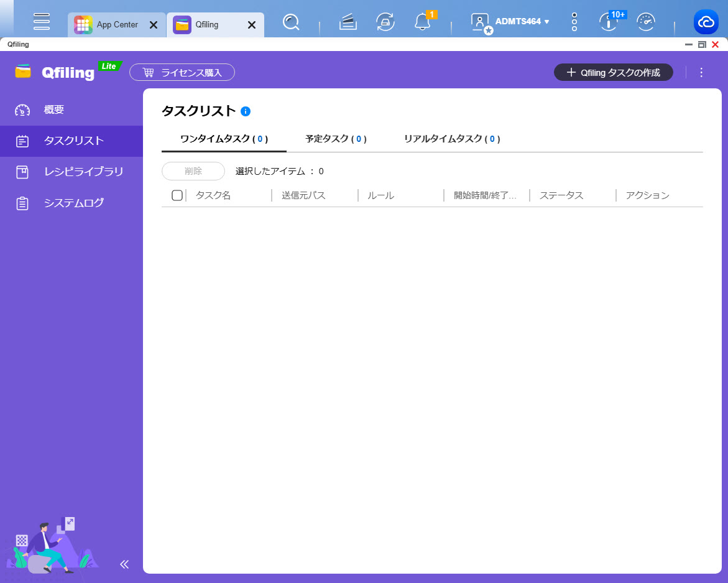This screenshot has height=583, width=728.
Task: Open the dashboard gauge icon
Action: click(x=647, y=22)
